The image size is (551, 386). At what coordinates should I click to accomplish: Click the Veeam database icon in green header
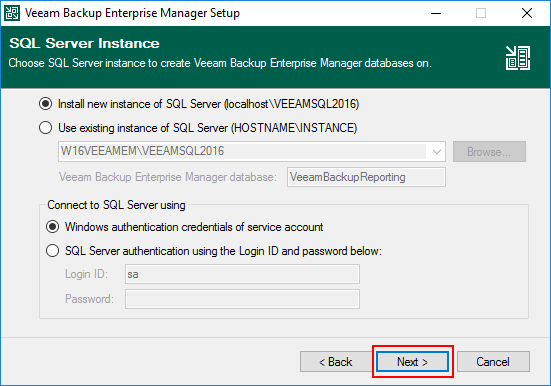[x=518, y=58]
